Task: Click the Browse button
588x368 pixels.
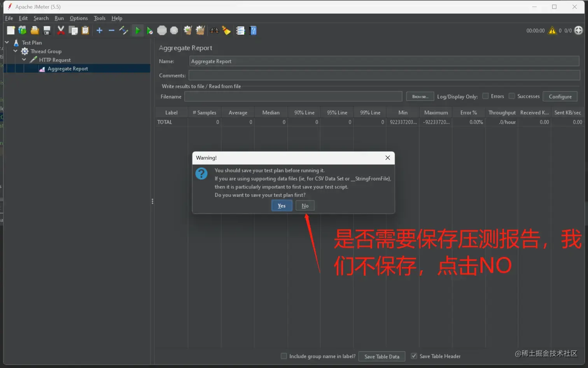Action: [x=420, y=97]
